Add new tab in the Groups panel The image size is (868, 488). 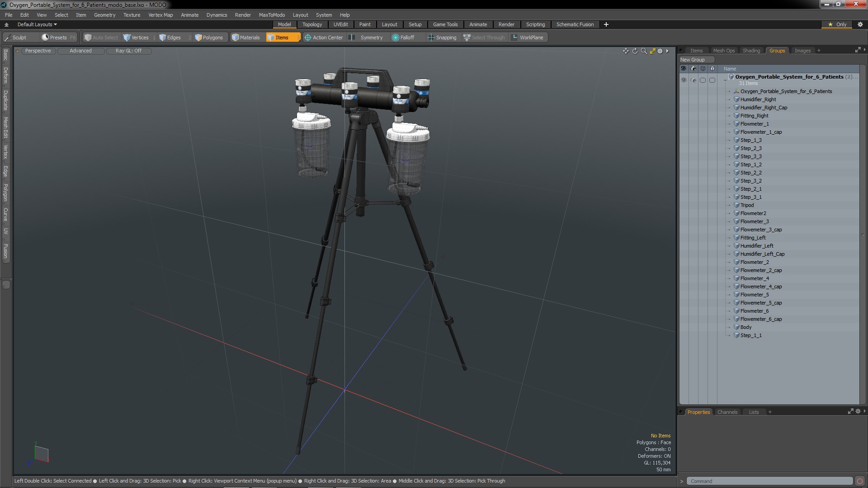(x=819, y=51)
